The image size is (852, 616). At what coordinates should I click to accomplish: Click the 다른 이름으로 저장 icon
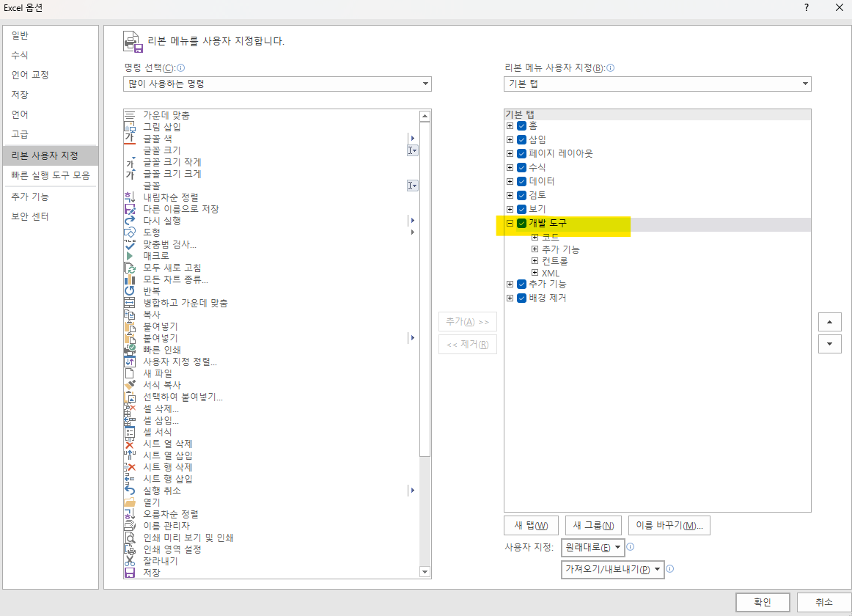129,209
